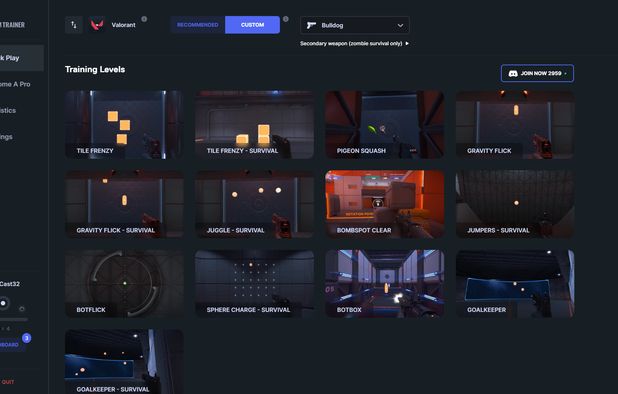Switch to Recommended mode
This screenshot has width=618, height=394.
(x=198, y=25)
